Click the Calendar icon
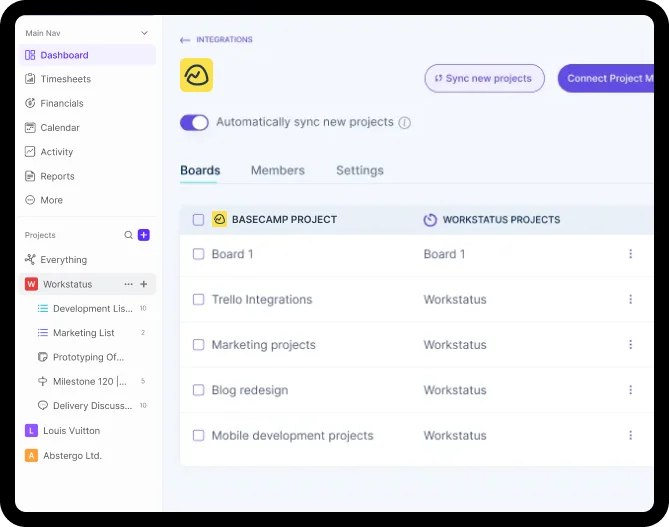 30,128
